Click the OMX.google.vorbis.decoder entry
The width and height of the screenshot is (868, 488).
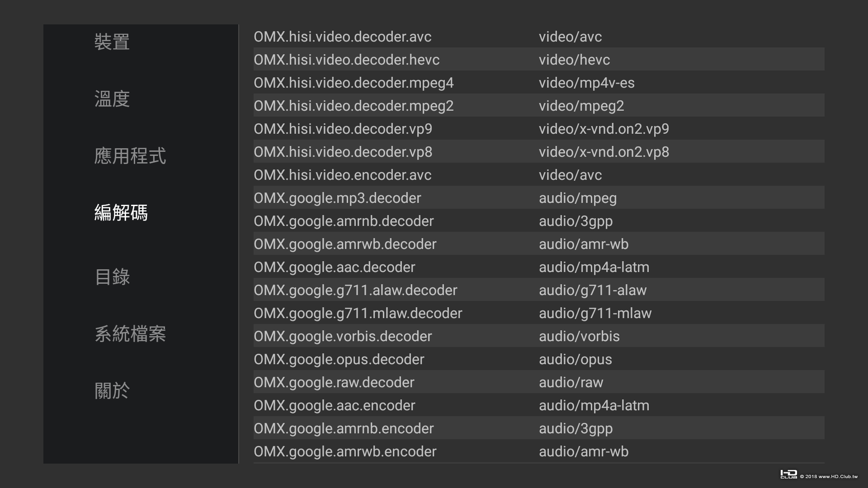coord(343,336)
